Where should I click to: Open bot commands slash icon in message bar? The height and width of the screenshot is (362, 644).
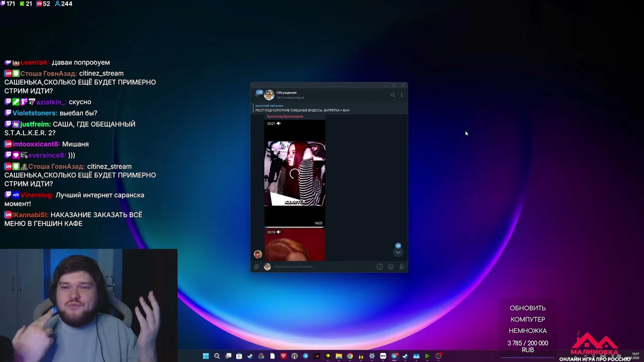(x=379, y=267)
